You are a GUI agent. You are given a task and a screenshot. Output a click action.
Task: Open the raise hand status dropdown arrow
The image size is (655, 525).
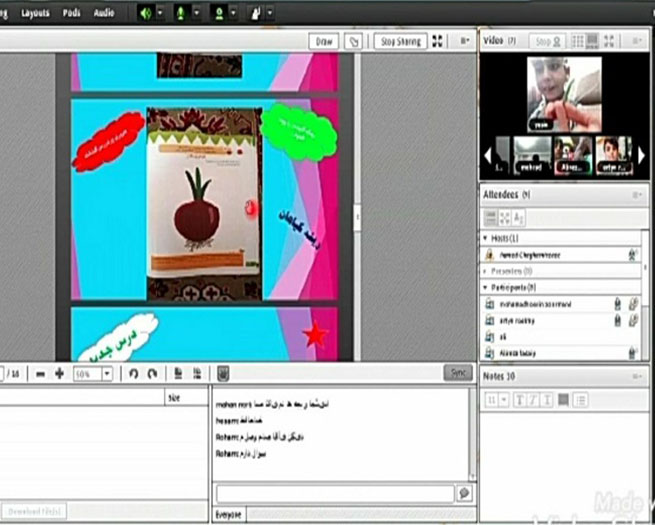click(x=270, y=13)
